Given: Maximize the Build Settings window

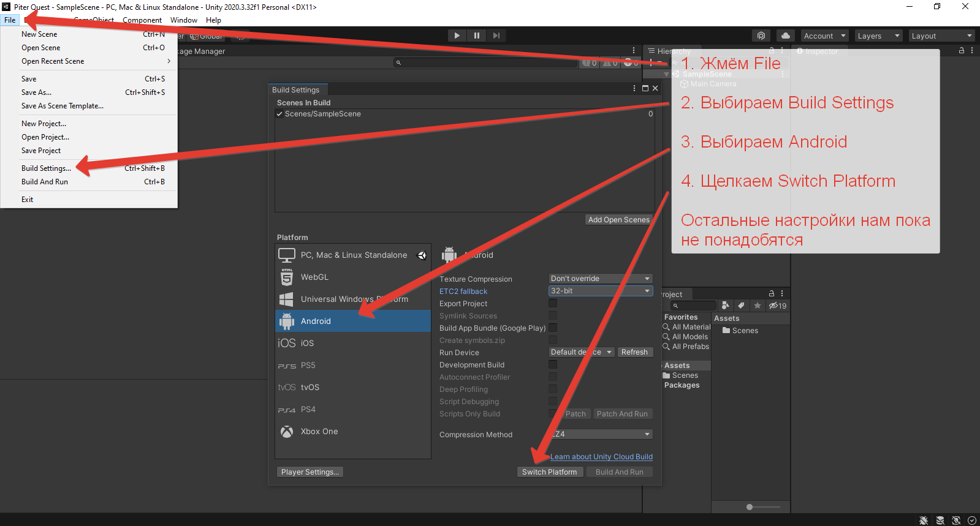Looking at the screenshot, I should tap(645, 88).
